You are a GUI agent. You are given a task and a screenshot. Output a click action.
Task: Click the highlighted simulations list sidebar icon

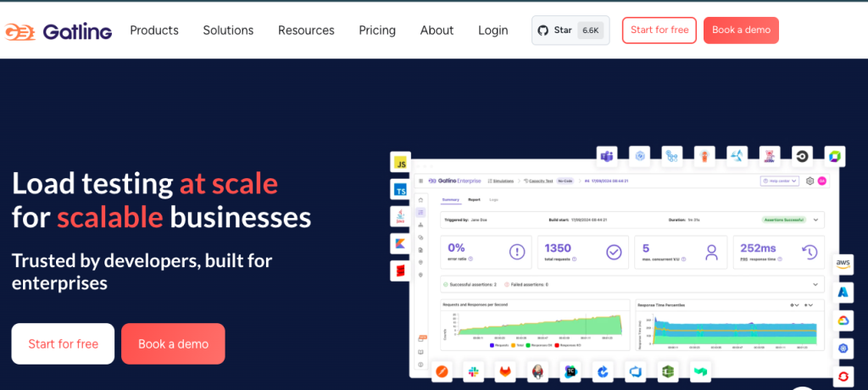point(420,212)
